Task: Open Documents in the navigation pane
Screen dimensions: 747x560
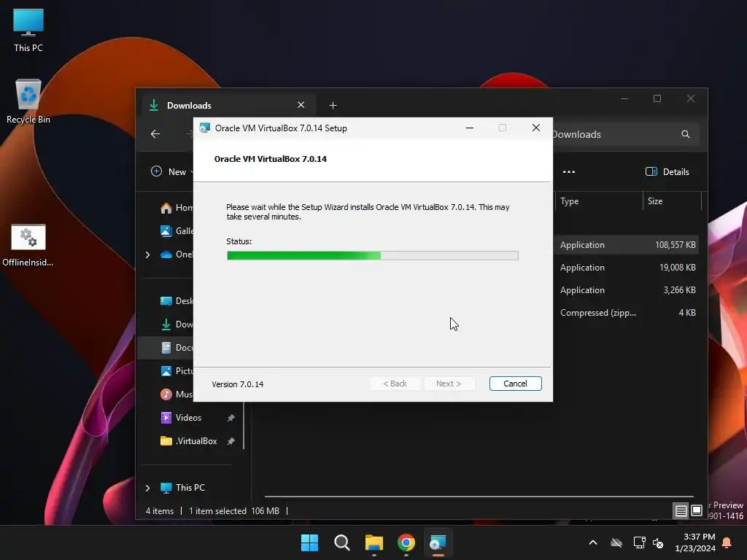Action: (x=177, y=348)
